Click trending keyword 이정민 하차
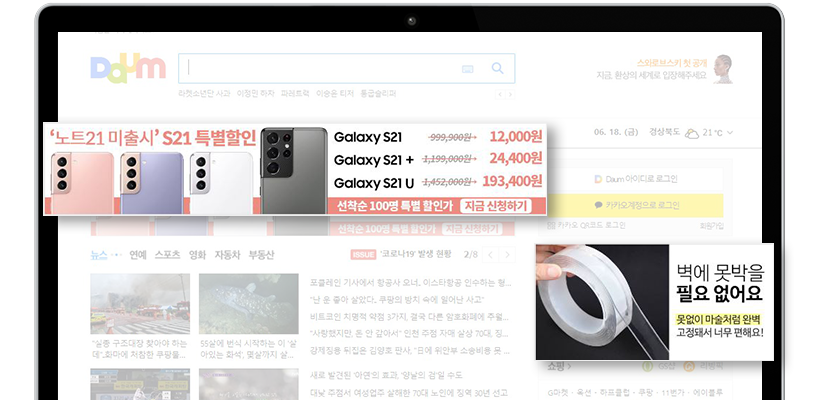 point(256,94)
